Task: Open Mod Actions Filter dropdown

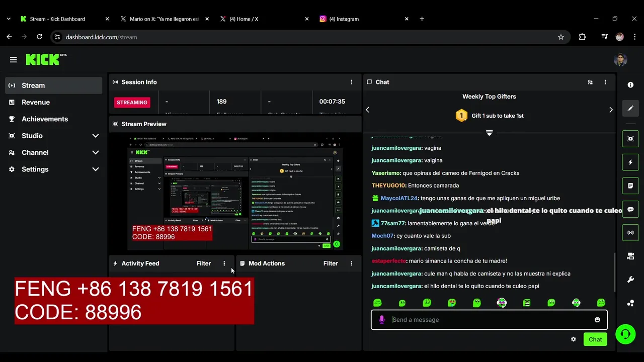Action: click(x=331, y=263)
